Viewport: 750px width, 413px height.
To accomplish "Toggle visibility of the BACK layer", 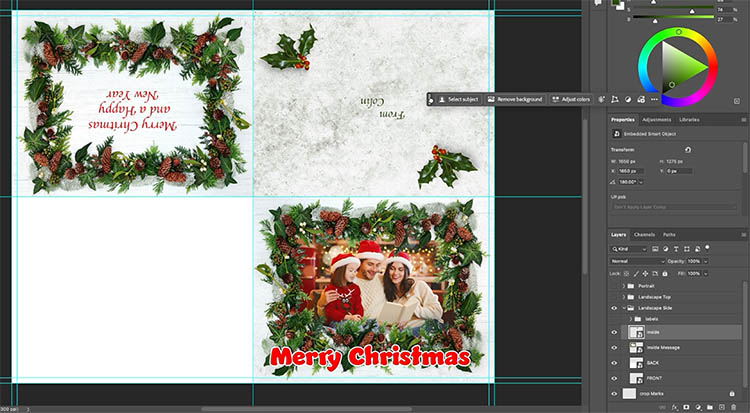I will pos(615,362).
